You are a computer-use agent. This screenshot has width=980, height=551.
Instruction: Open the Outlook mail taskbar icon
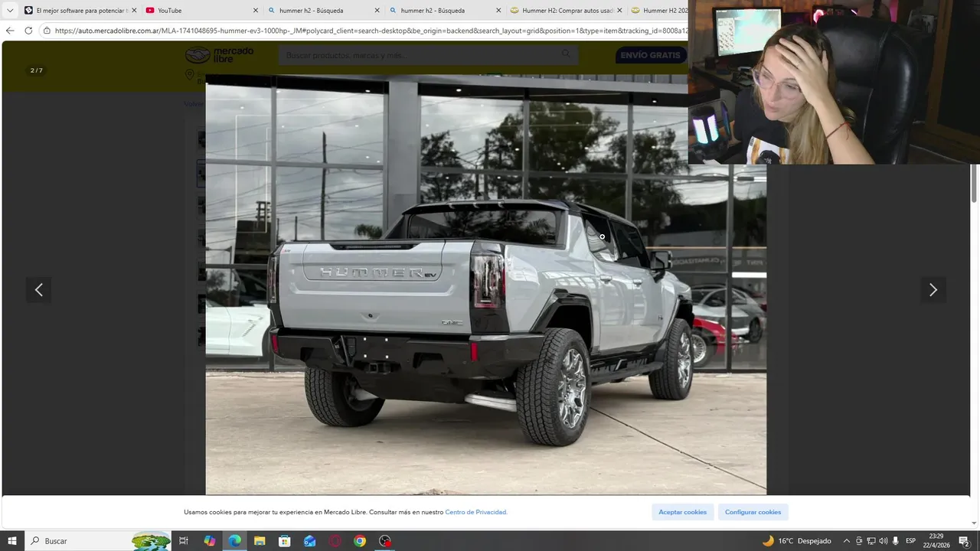point(309,541)
